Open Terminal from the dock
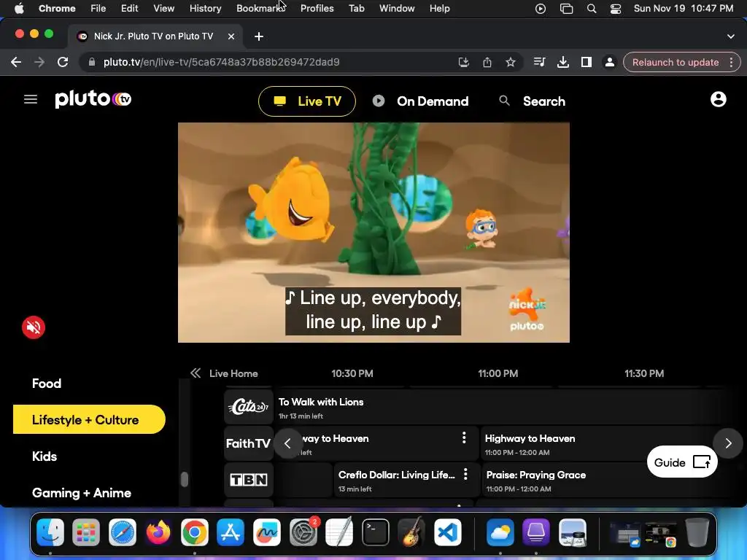Image resolution: width=747 pixels, height=560 pixels. [376, 532]
